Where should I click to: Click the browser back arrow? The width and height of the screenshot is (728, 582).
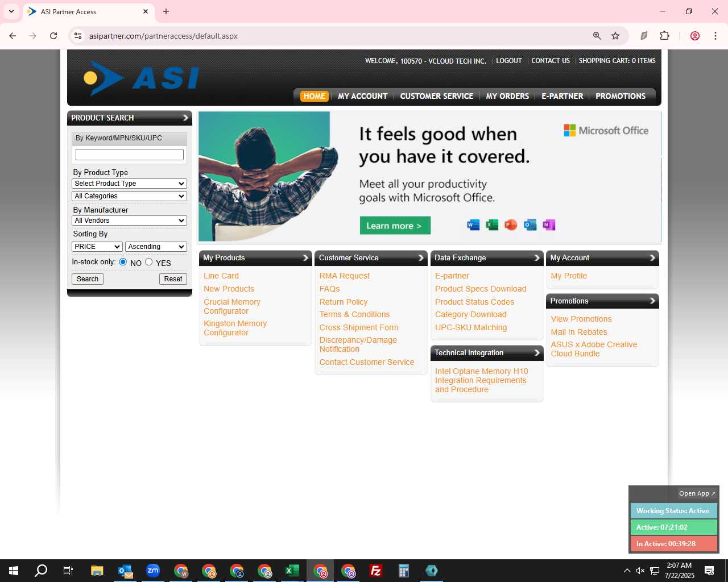pos(13,36)
